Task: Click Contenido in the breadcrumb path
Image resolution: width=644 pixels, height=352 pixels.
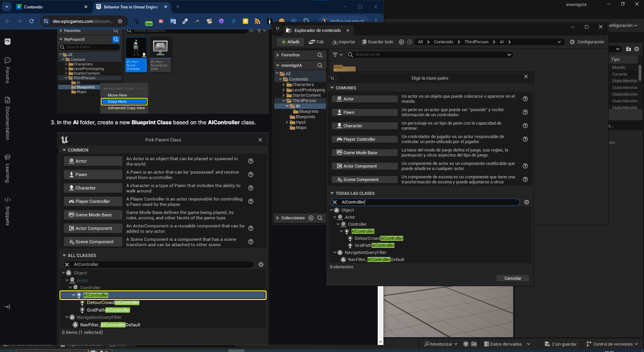Action: click(x=443, y=42)
